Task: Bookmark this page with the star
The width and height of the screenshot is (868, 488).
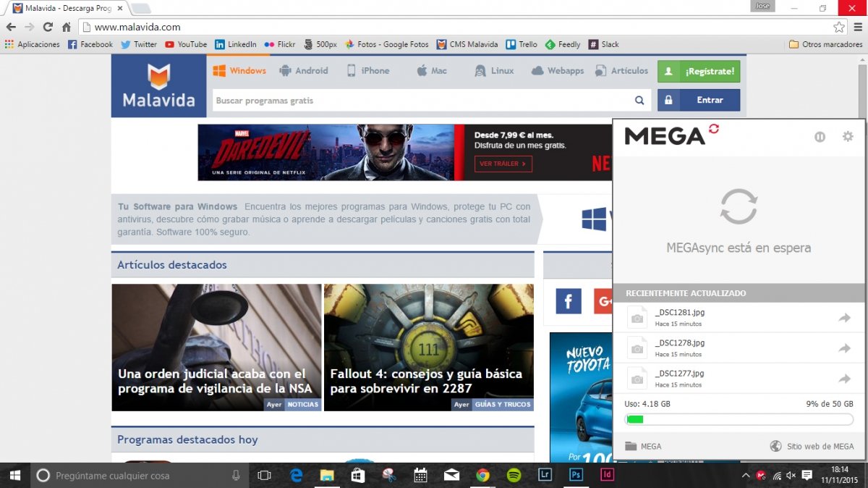Action: pos(839,27)
